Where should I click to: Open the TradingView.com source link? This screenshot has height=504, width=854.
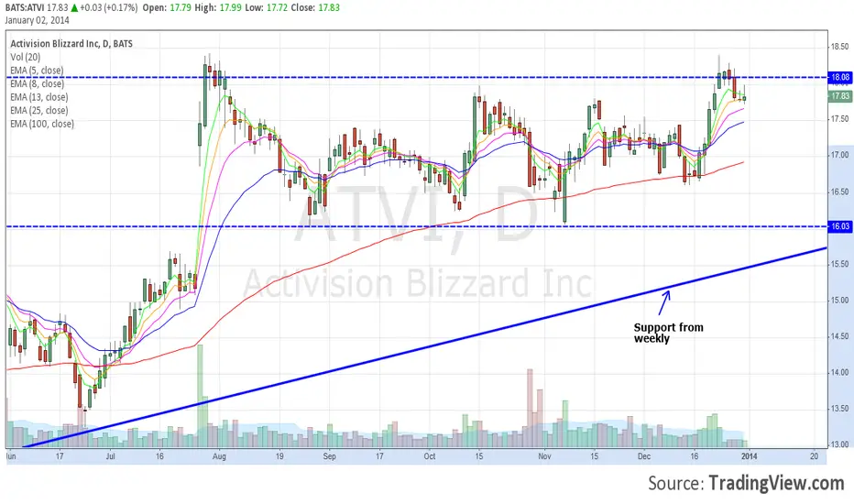coord(776,483)
